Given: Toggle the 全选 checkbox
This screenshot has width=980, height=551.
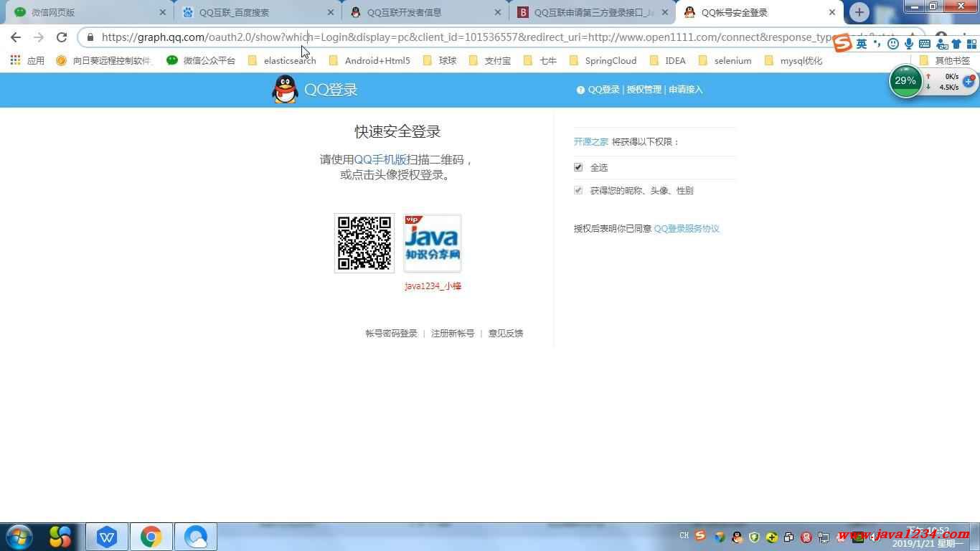Looking at the screenshot, I should click(578, 167).
